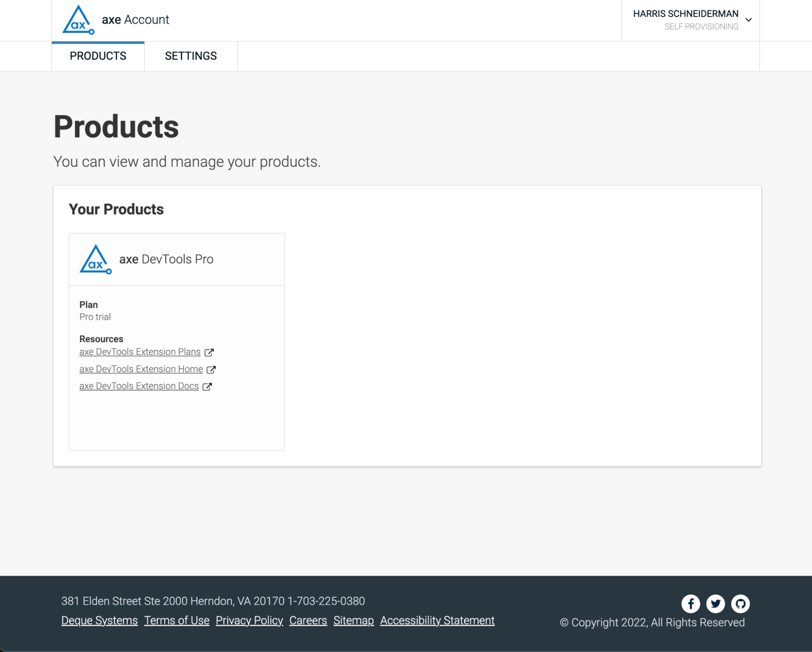Image resolution: width=812 pixels, height=652 pixels.
Task: Visit the Deque Systems footer link
Action: (x=99, y=620)
